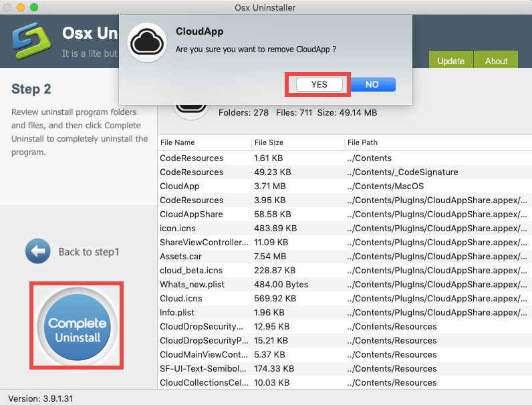Viewport: 532px width, 405px height.
Task: Go back using the blue arrow icon
Action: click(x=37, y=251)
